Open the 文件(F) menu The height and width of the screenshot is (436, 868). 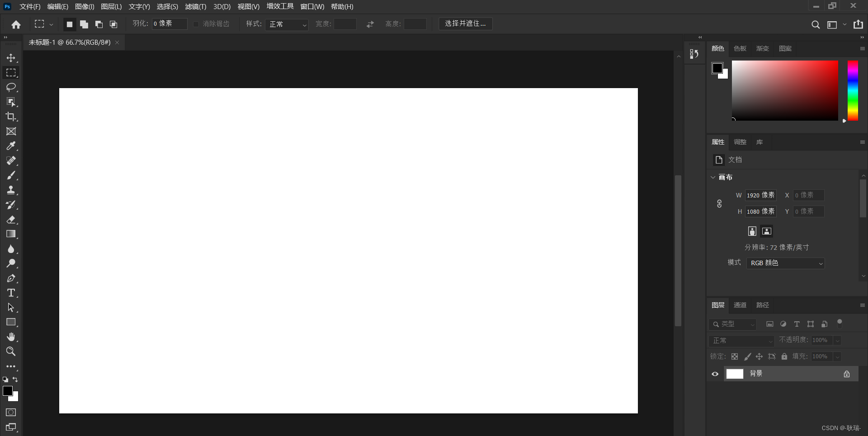coord(30,7)
